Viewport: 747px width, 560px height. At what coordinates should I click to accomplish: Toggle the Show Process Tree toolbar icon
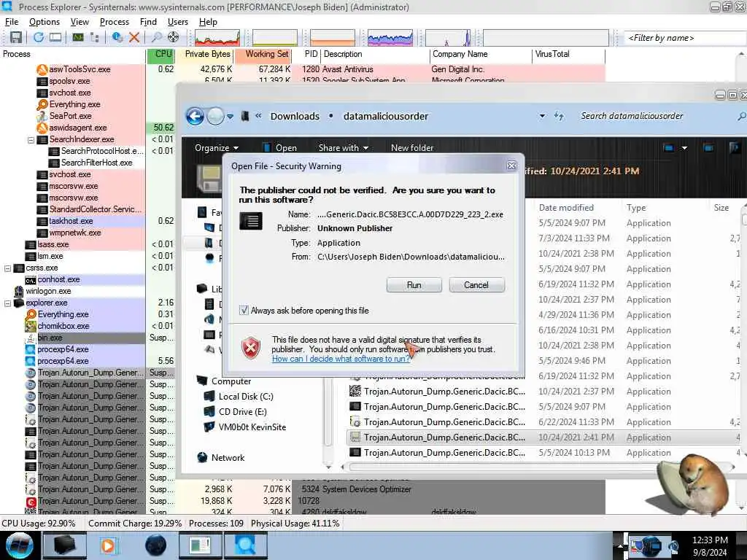[x=94, y=37]
